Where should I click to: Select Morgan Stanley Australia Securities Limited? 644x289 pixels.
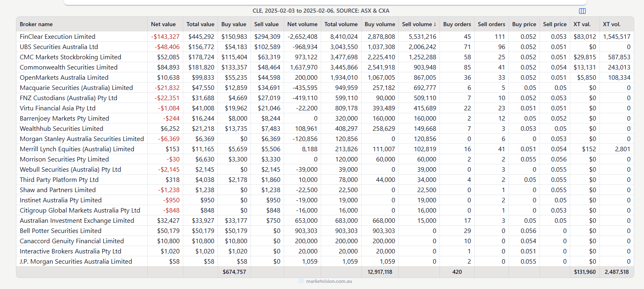[x=82, y=139]
